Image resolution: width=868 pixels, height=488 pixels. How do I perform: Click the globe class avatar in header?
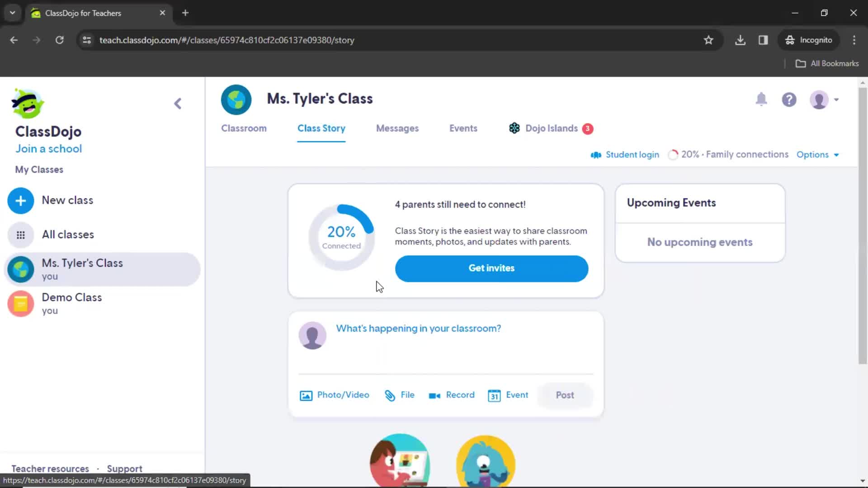(236, 100)
